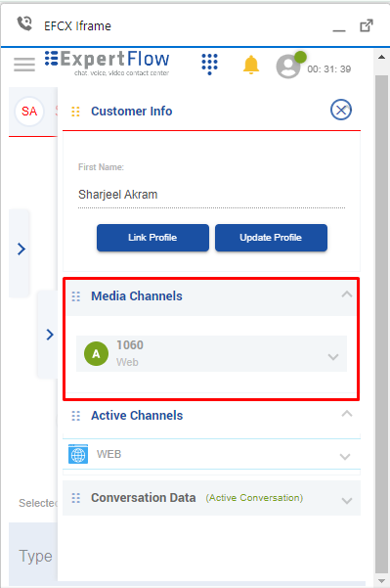Open the hamburger menu icon
Screen dimensions: 390x588
point(24,65)
